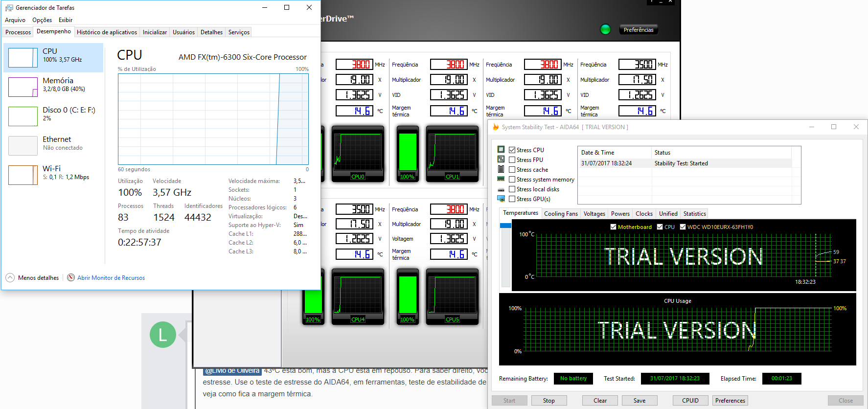
Task: Select the Disco 0 performance item
Action: (x=53, y=116)
